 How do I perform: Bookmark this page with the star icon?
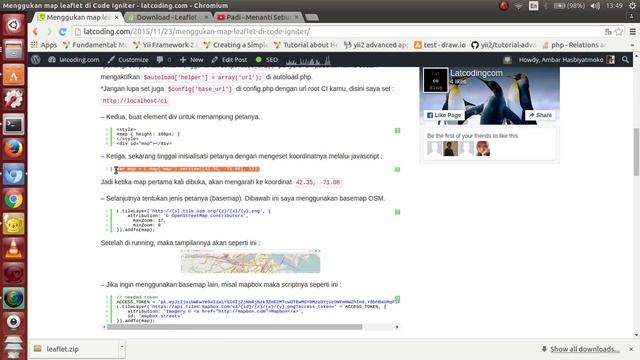point(619,31)
